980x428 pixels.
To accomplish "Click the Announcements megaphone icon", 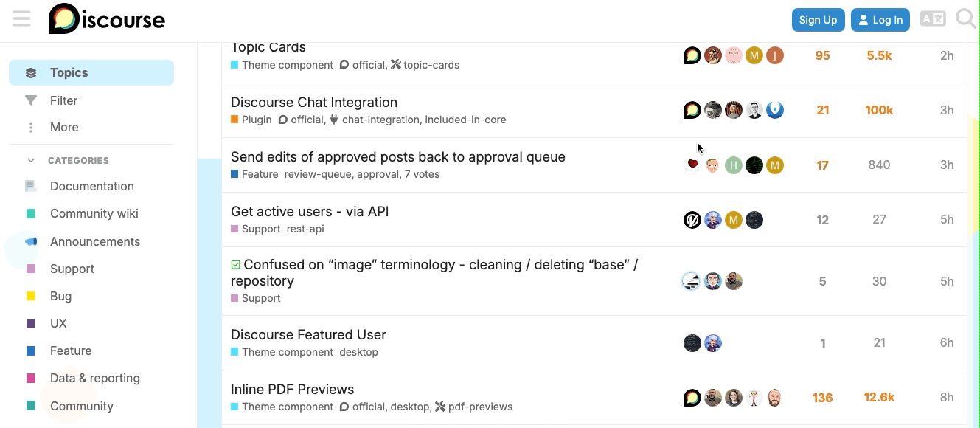I will (x=31, y=241).
